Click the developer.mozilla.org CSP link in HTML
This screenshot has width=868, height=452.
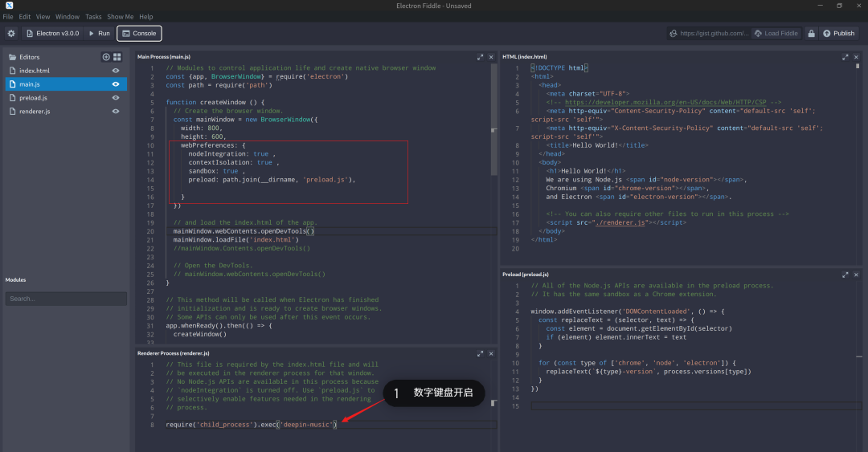pos(665,102)
